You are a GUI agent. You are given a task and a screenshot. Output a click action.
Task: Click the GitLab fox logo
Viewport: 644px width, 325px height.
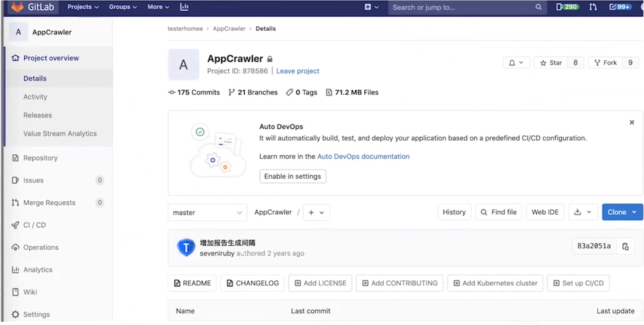click(17, 7)
